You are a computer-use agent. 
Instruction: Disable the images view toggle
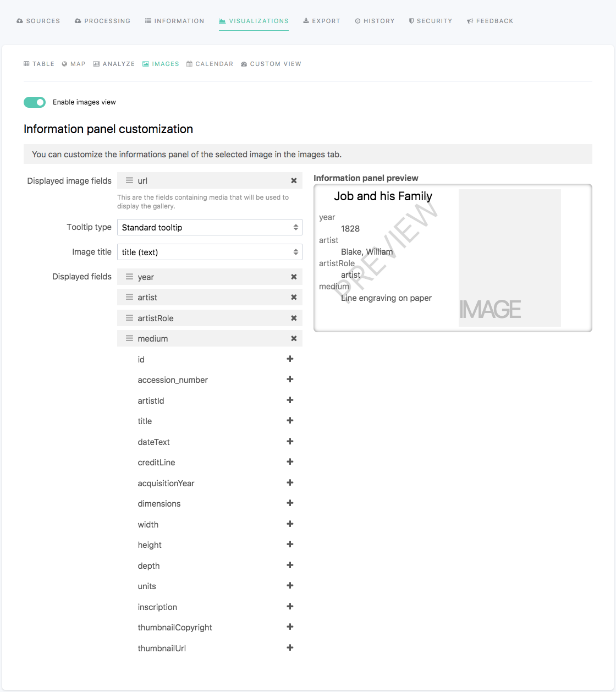(x=35, y=102)
